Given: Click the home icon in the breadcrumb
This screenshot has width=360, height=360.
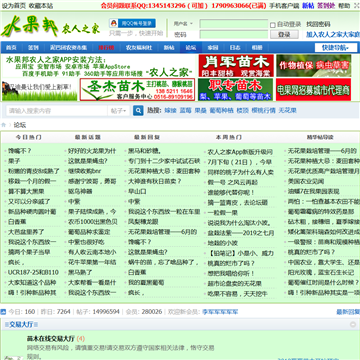Looking at the screenshot, I should click(x=4, y=125).
